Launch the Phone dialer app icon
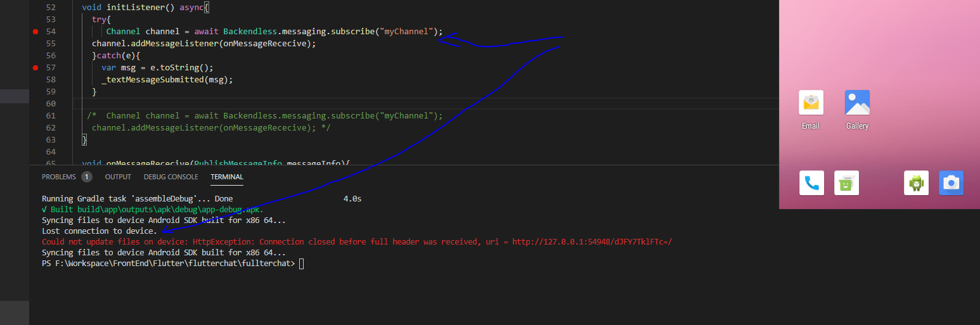This screenshot has height=325, width=980. pos(811,183)
